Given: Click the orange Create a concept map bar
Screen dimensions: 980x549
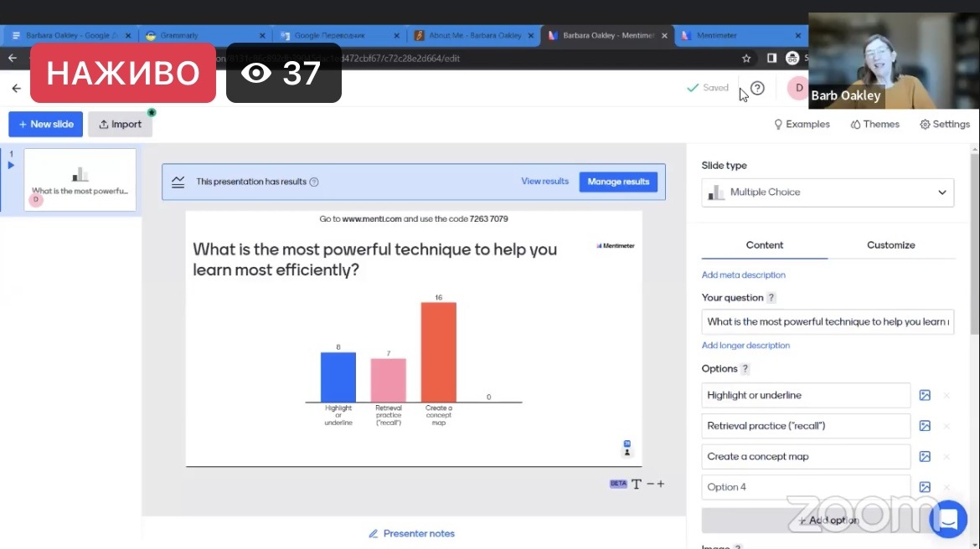Looking at the screenshot, I should [x=439, y=352].
